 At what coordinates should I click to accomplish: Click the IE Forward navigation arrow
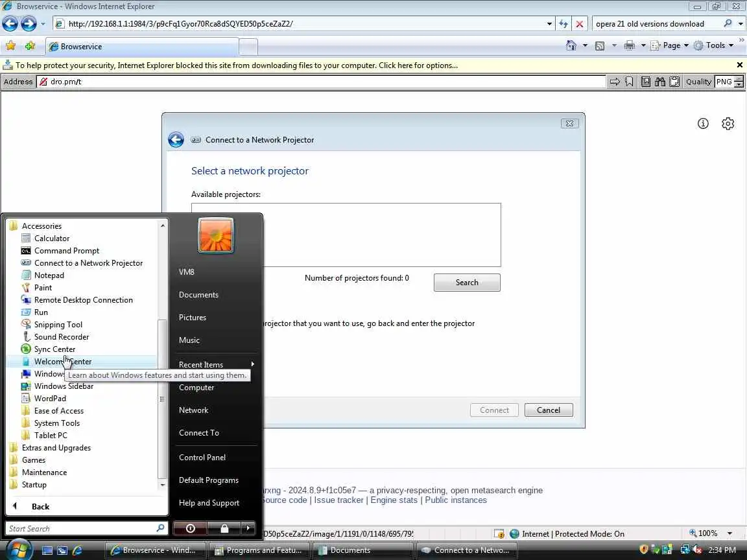tap(29, 23)
